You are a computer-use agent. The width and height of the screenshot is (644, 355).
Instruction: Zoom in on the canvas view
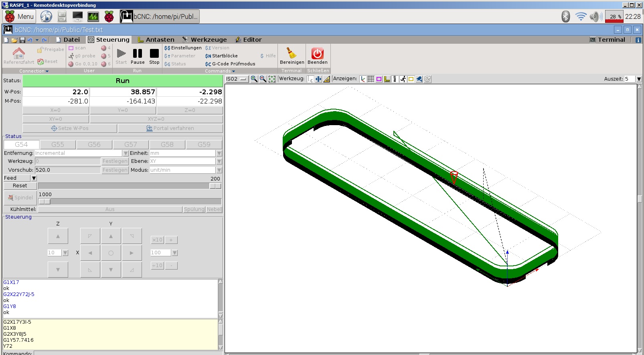tap(254, 79)
